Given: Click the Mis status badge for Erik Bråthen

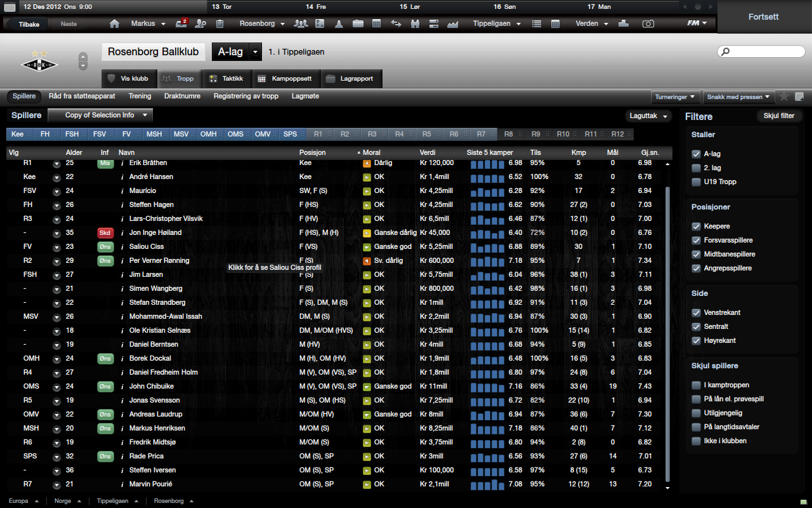Looking at the screenshot, I should pos(105,163).
